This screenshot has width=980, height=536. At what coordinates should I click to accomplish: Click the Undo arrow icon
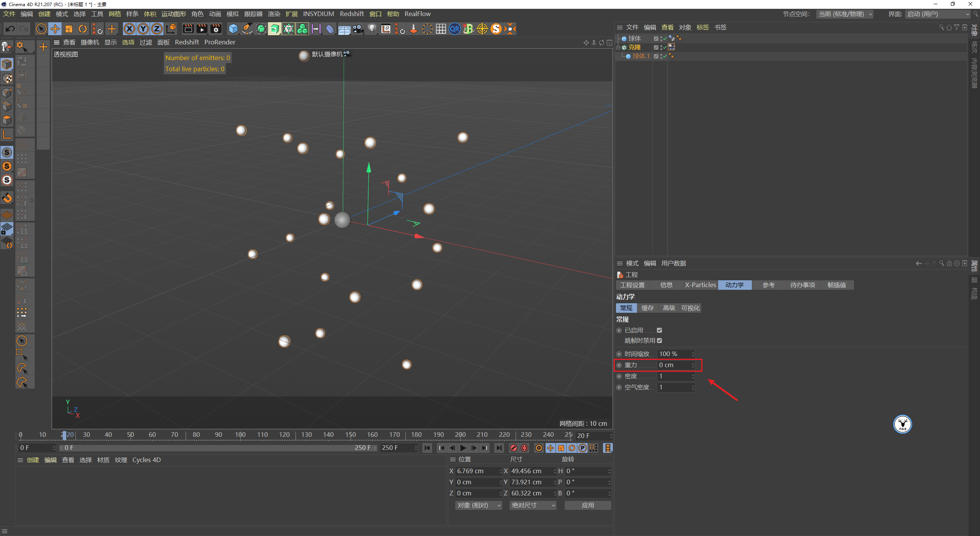click(x=10, y=29)
